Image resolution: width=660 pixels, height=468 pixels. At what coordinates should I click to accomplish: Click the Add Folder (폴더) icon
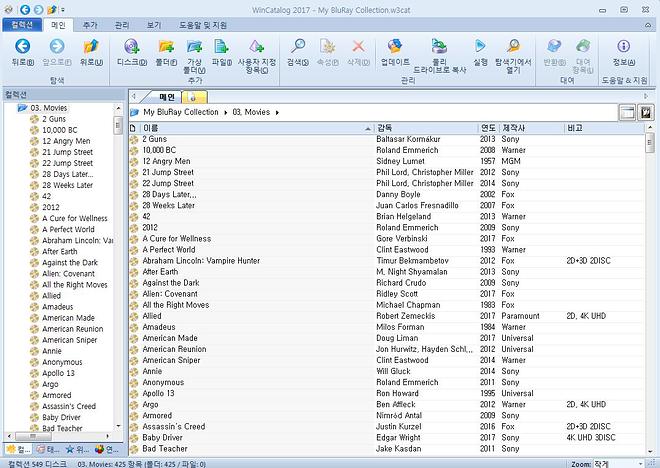(x=166, y=47)
